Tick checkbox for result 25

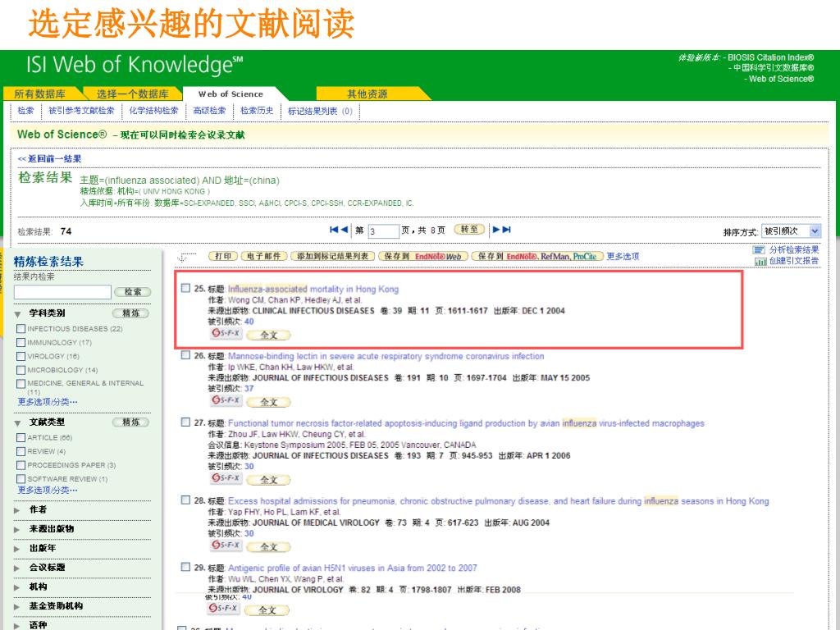185,288
